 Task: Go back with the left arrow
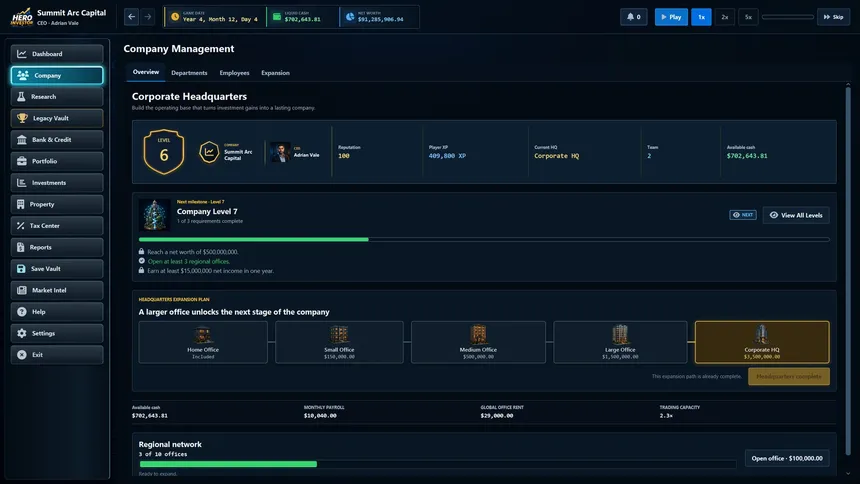pos(132,17)
